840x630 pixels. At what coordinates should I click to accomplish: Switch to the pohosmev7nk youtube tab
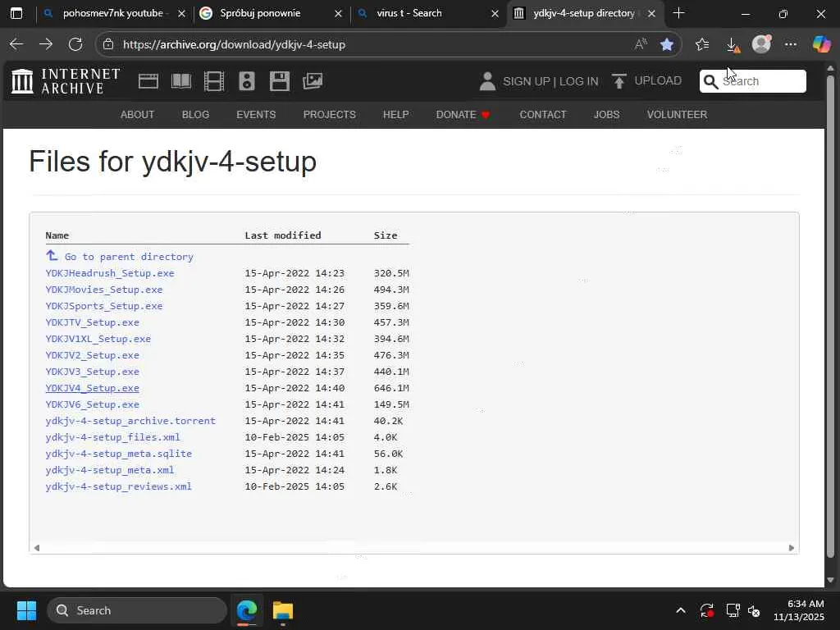point(112,13)
